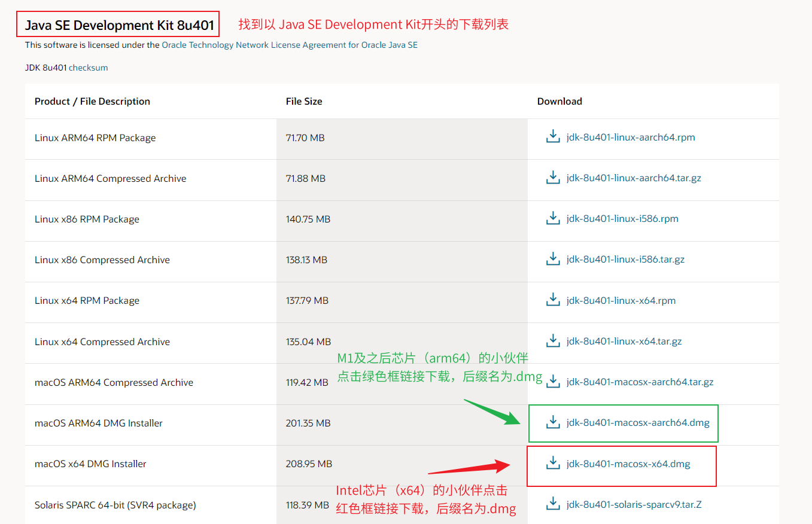Click the File Size column header

[304, 101]
